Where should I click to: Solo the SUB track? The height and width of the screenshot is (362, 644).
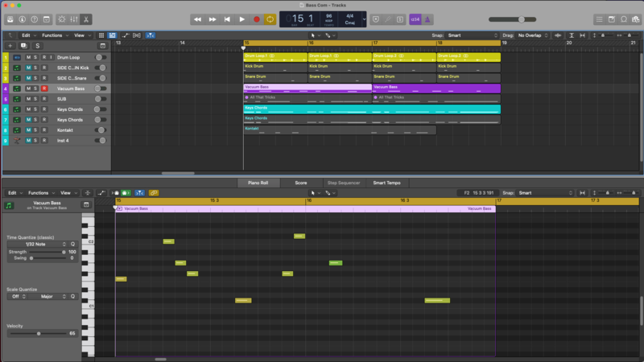tap(36, 98)
